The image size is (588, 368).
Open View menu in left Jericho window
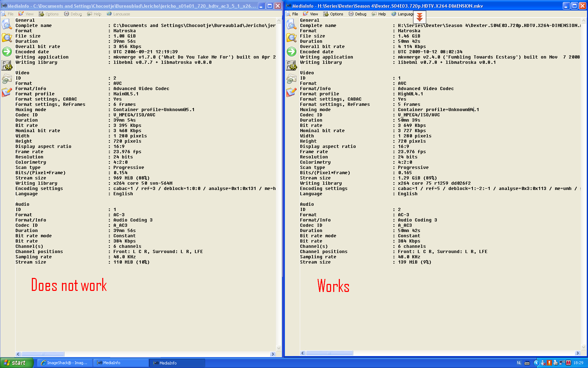click(x=26, y=14)
